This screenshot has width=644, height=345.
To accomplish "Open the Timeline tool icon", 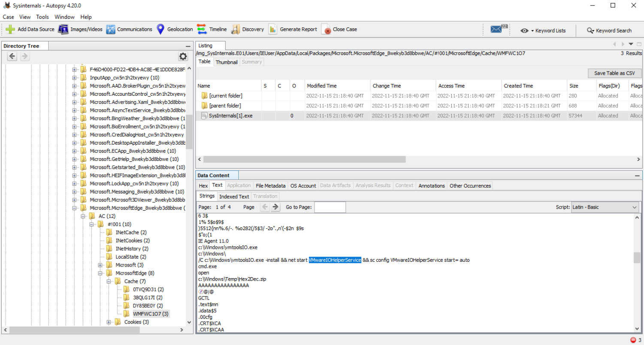I will 202,29.
